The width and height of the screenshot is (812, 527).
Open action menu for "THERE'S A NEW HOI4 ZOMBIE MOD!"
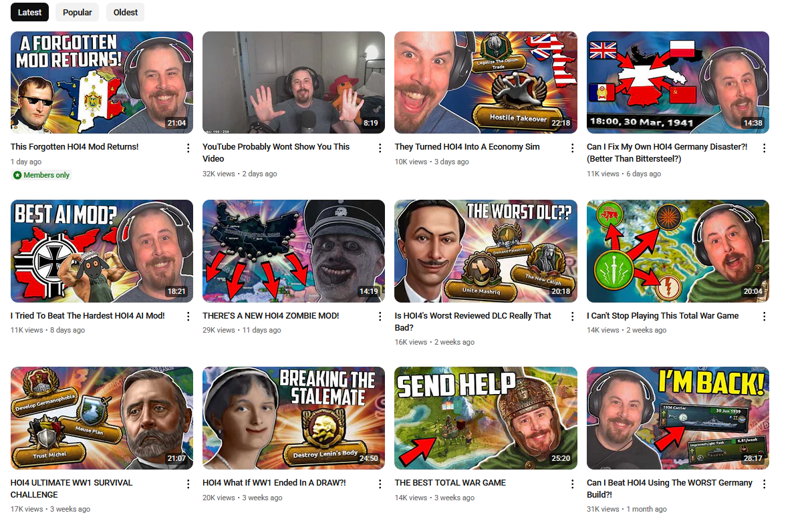(x=380, y=317)
